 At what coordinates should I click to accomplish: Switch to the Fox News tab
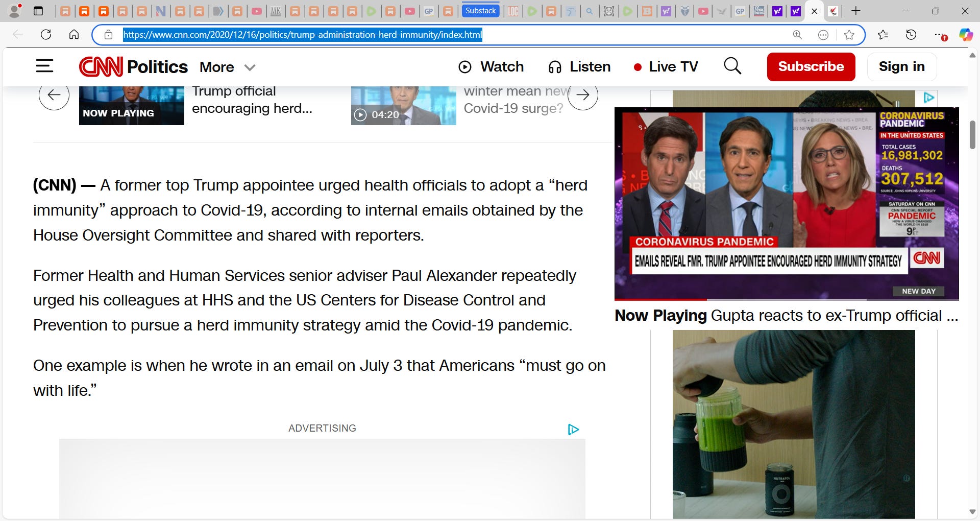tap(759, 11)
